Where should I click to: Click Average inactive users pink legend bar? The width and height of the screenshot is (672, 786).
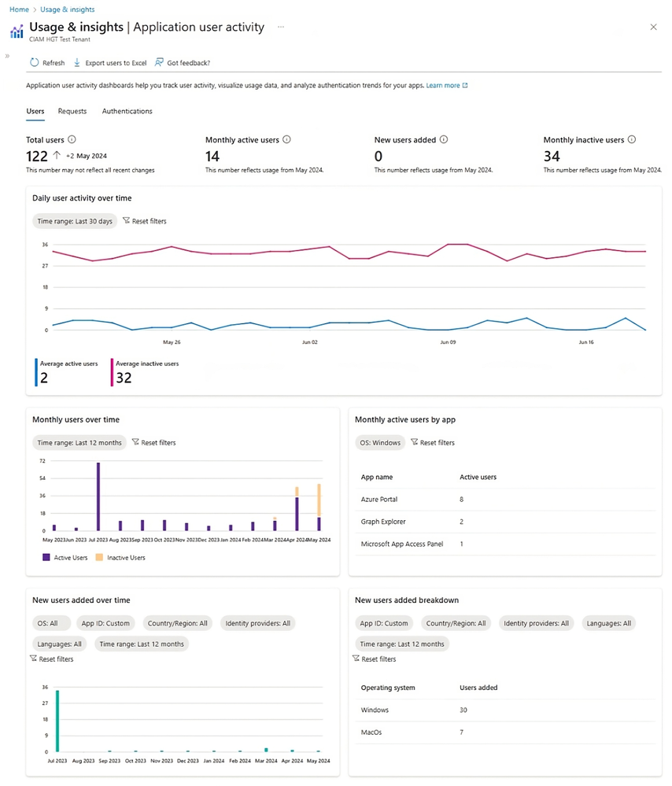112,372
